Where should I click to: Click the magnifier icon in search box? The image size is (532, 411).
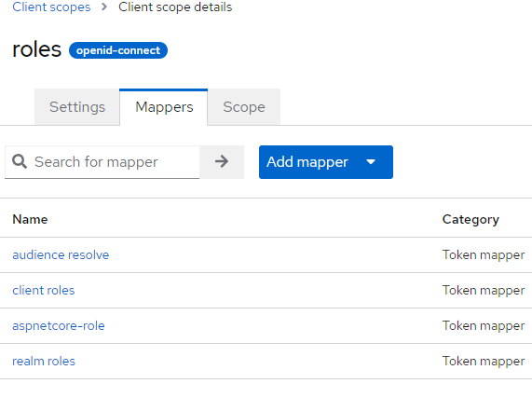click(x=20, y=161)
